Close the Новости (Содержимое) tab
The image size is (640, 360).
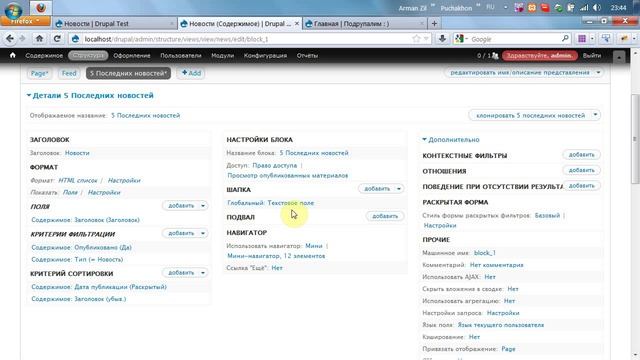pos(297,24)
